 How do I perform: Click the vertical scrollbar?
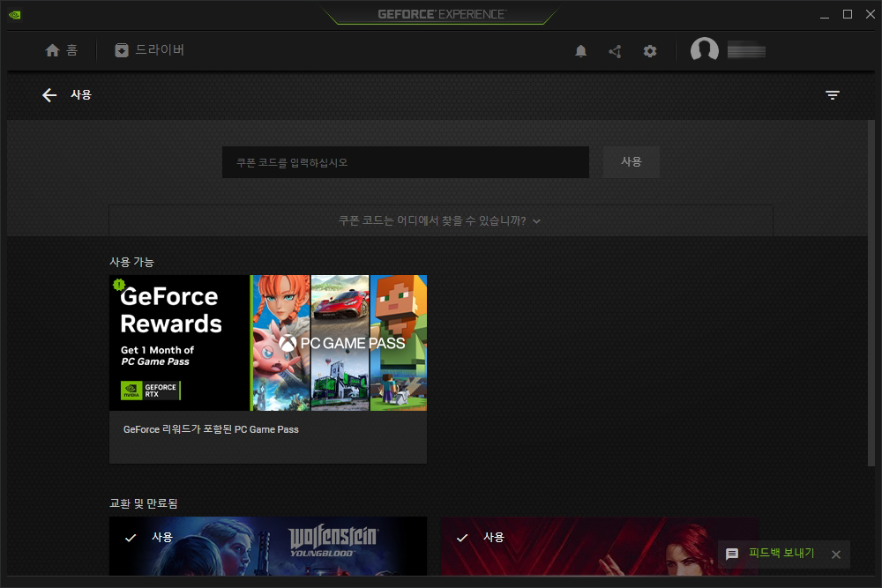[871, 293]
